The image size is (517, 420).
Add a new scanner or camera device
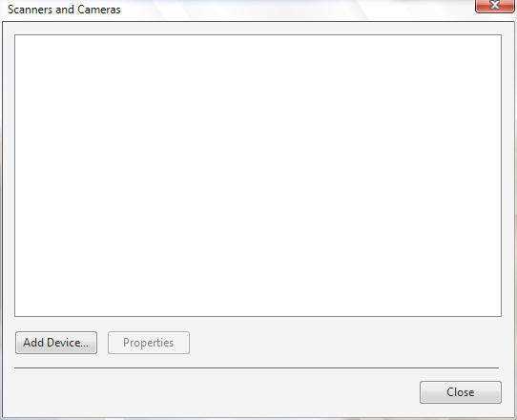pyautogui.click(x=56, y=343)
